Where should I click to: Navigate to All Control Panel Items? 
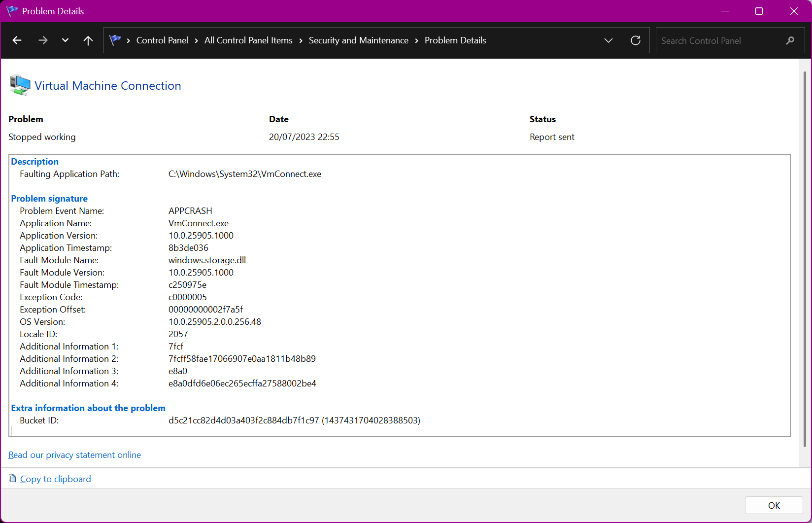click(248, 40)
